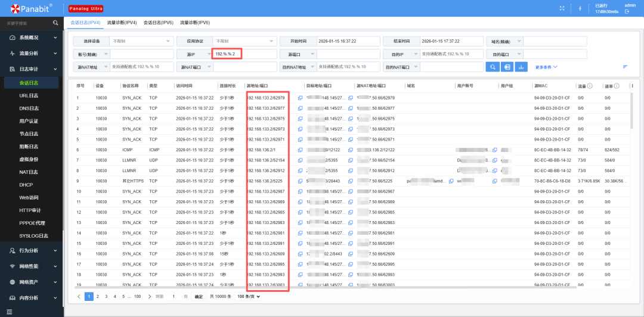Copy user account icon in row 9
The image size is (644, 317).
(495, 181)
